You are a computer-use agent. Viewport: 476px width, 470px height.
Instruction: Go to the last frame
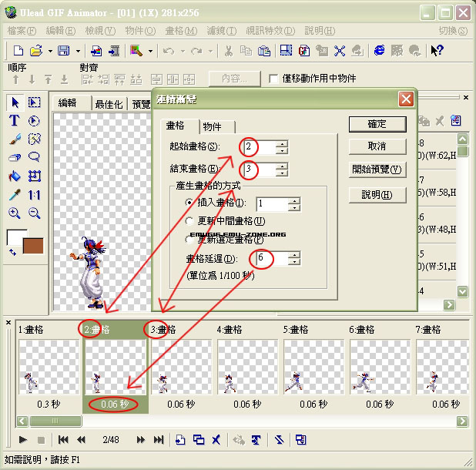[x=159, y=439]
